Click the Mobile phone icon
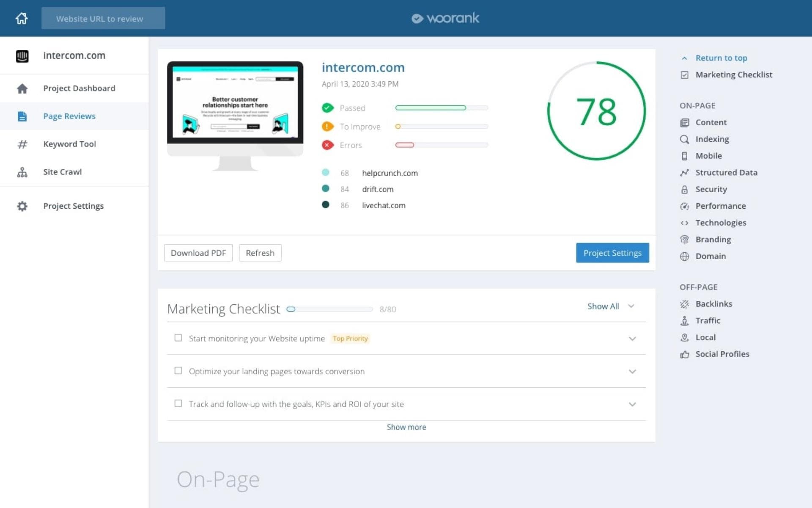812x508 pixels. (684, 156)
